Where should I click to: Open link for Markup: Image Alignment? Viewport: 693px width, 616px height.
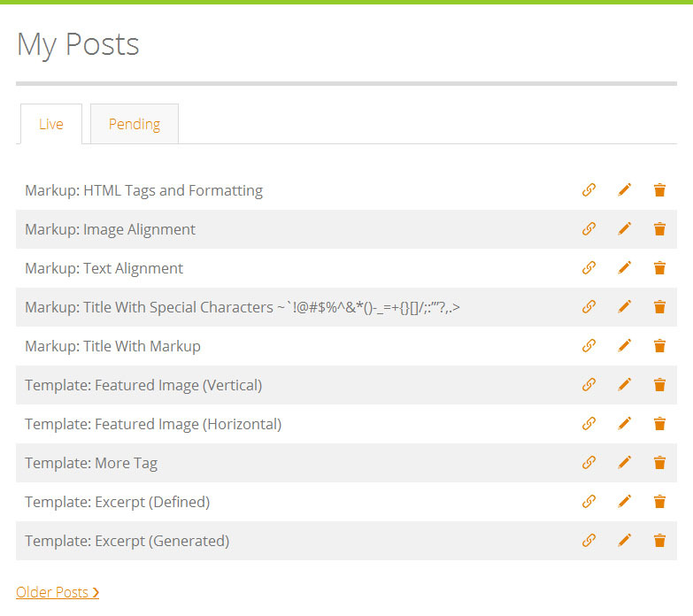tap(589, 229)
